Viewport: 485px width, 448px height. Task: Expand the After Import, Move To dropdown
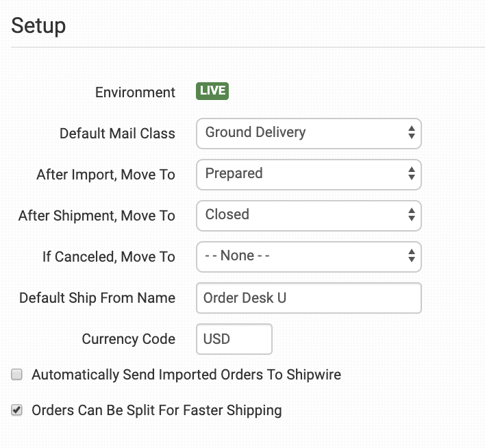[308, 174]
